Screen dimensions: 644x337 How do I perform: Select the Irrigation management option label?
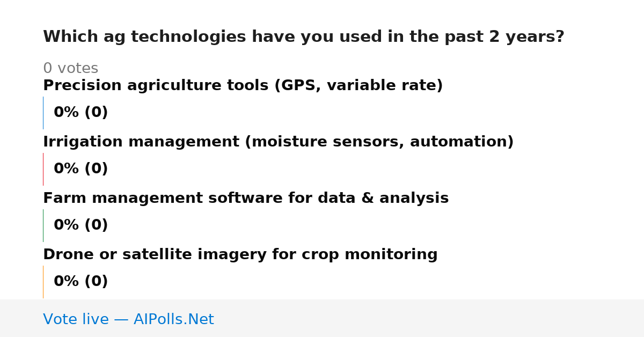coord(279,142)
